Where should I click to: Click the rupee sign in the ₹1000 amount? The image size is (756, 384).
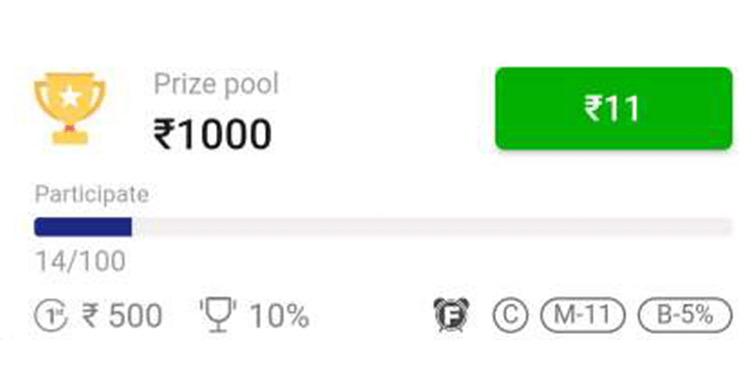click(163, 135)
